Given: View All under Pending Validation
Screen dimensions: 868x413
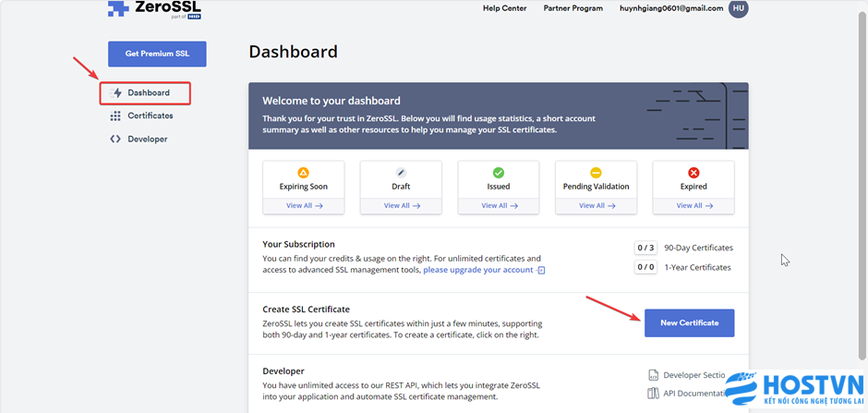Looking at the screenshot, I should coord(597,205).
